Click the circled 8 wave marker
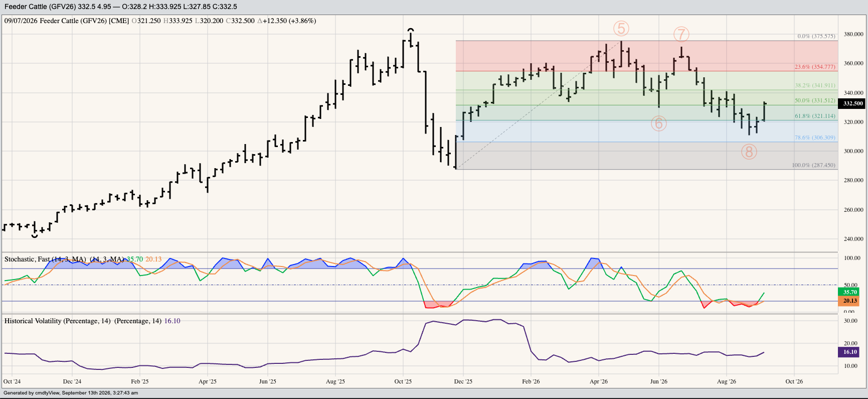The width and height of the screenshot is (868, 399). click(749, 152)
